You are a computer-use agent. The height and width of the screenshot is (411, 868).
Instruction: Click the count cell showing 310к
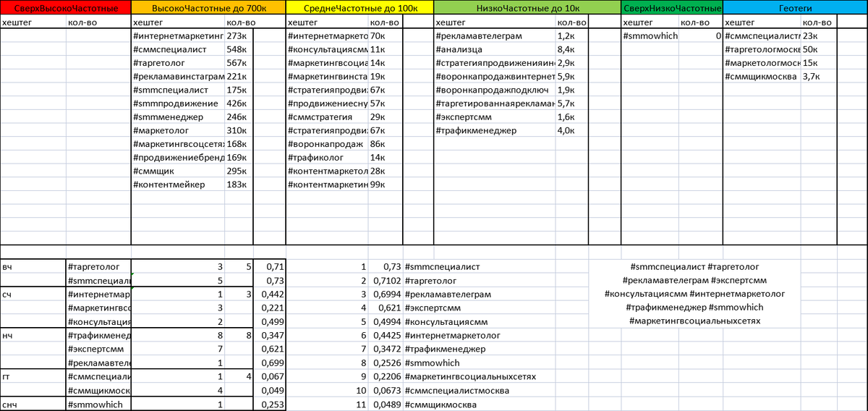point(238,131)
